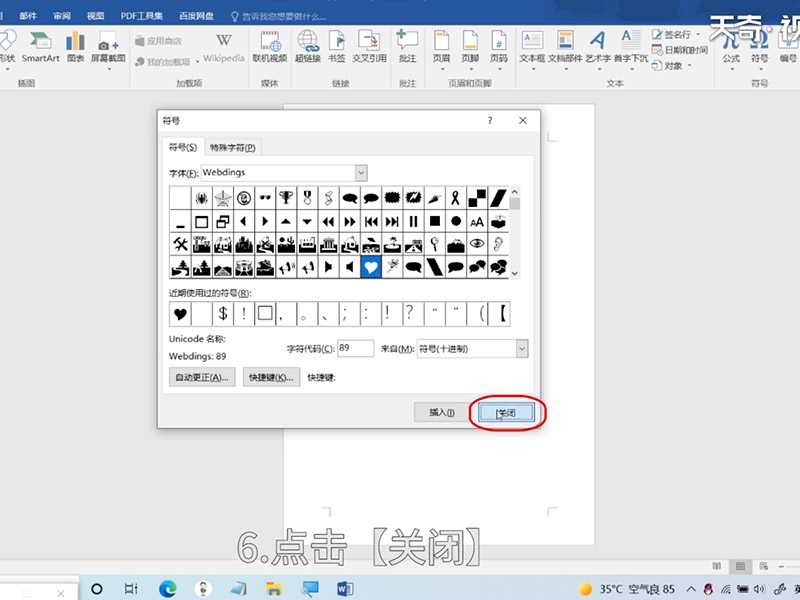The width and height of the screenshot is (800, 600).
Task: Open the 视图 ribbon tab
Action: [95, 17]
